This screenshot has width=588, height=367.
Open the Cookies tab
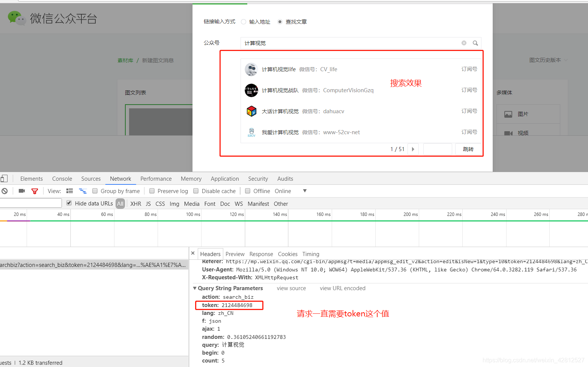pyautogui.click(x=288, y=254)
